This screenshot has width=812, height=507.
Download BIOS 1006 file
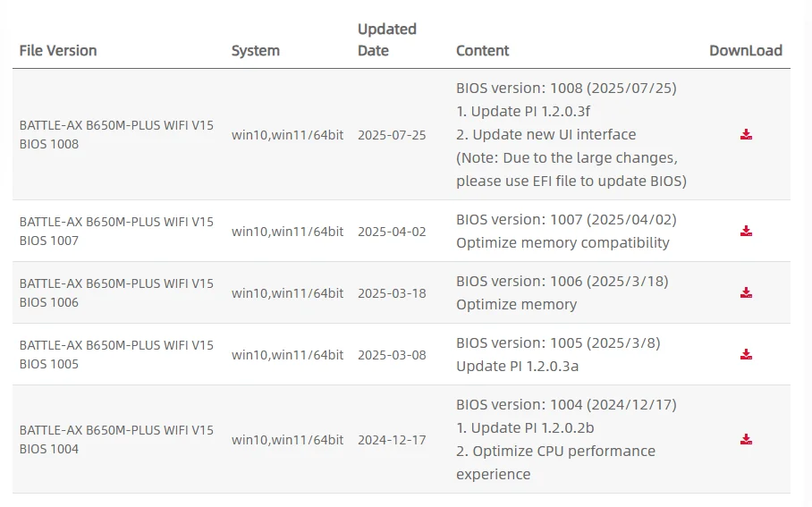pos(746,293)
